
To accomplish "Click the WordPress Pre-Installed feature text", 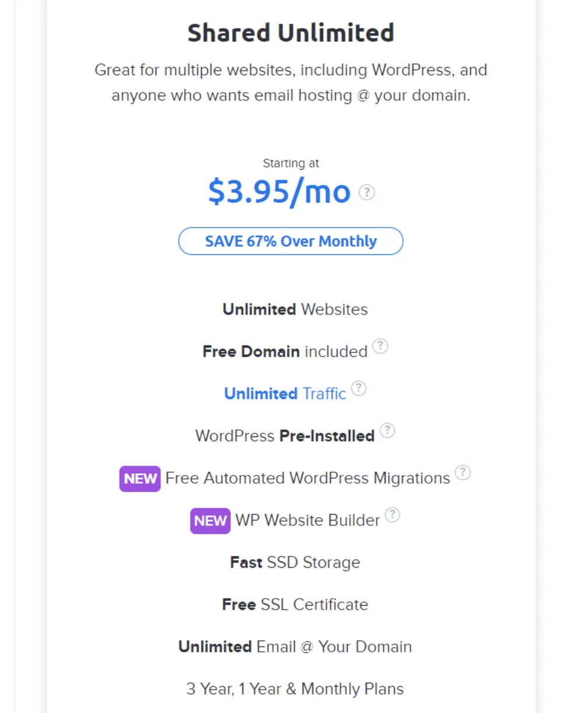I will [285, 436].
